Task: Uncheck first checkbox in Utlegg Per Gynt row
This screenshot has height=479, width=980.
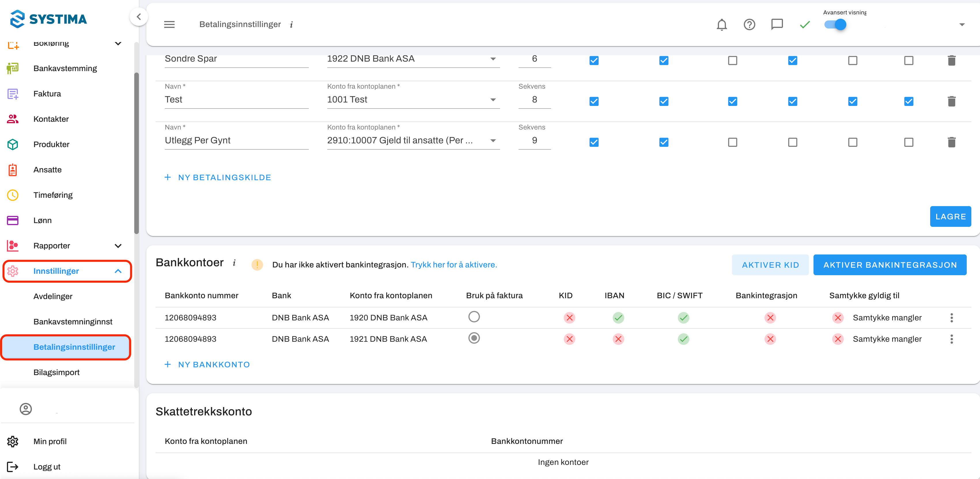Action: pyautogui.click(x=593, y=142)
